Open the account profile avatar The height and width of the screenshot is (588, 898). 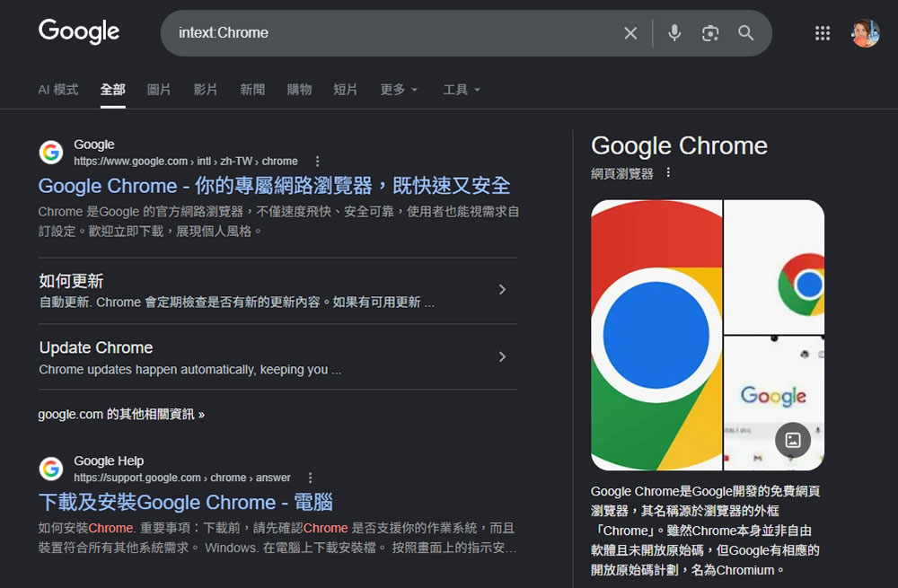[x=865, y=33]
